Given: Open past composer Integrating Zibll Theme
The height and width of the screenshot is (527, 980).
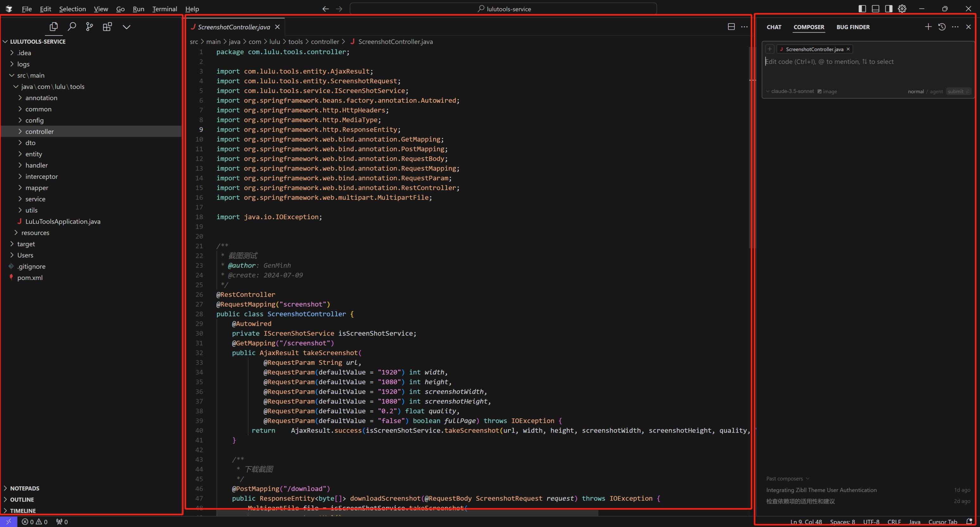Looking at the screenshot, I should tap(821, 490).
